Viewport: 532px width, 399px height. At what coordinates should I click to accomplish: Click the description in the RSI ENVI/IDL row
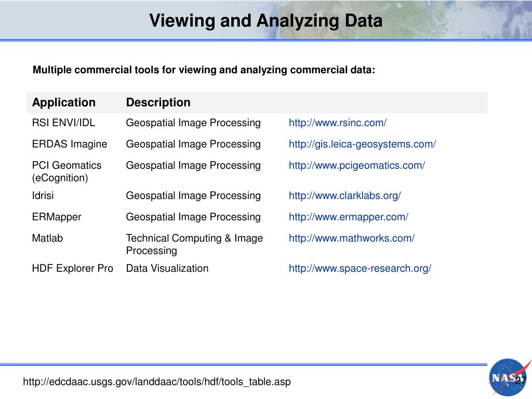point(193,123)
